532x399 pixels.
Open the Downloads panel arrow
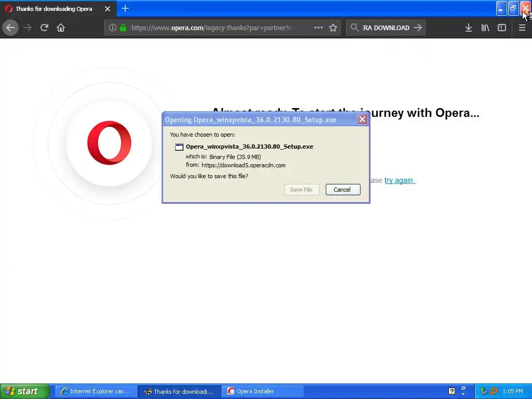pos(469,28)
